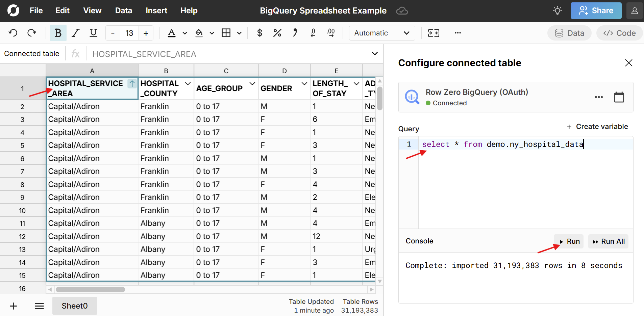The width and height of the screenshot is (644, 316).
Task: Click inside the SQL query editor
Action: point(507,144)
